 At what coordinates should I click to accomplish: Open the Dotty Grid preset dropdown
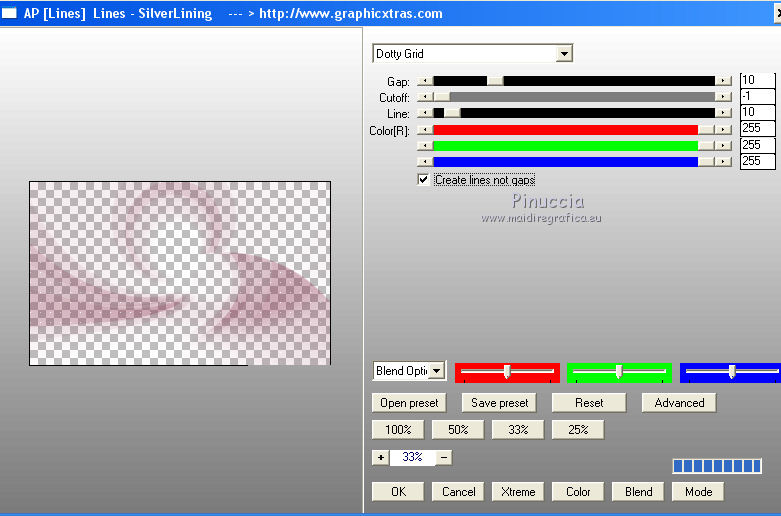click(x=564, y=53)
